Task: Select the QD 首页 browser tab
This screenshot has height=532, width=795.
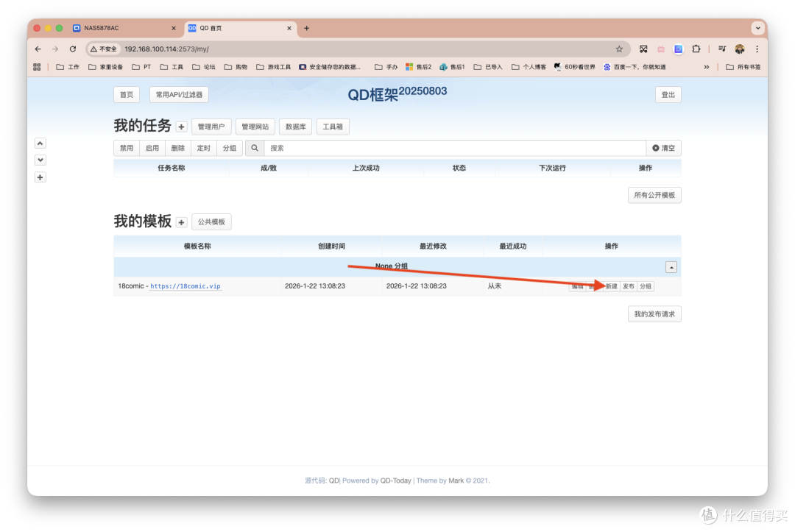Action: click(241, 29)
